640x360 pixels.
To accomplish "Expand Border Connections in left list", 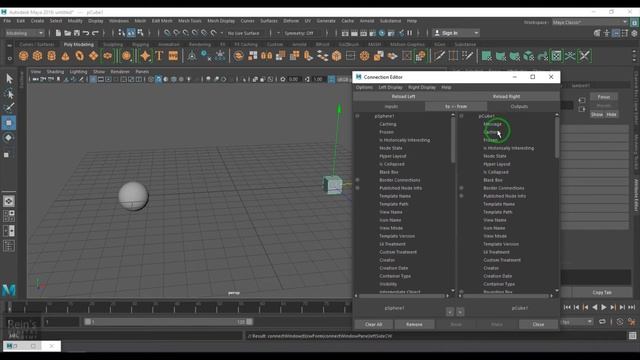I will click(358, 180).
